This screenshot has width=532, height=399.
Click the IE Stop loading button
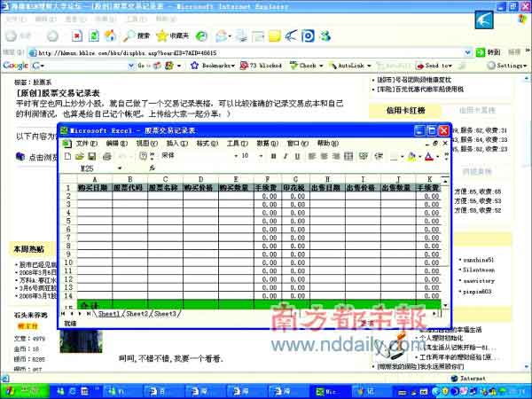tap(77, 35)
